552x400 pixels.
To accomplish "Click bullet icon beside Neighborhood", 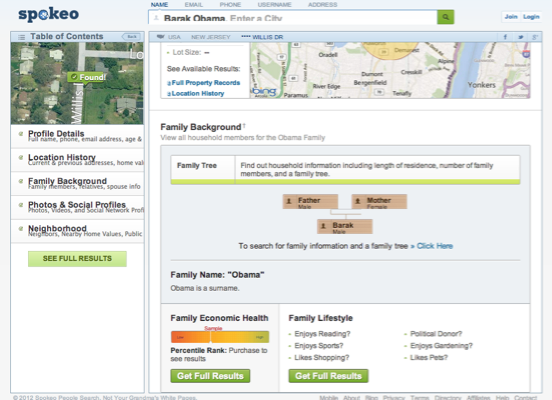I will pos(21,228).
